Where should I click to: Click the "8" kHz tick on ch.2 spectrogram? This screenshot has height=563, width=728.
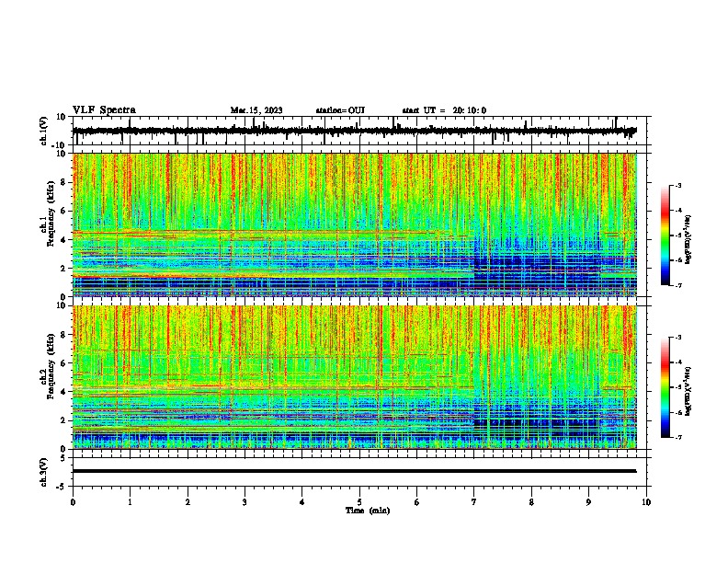point(63,335)
